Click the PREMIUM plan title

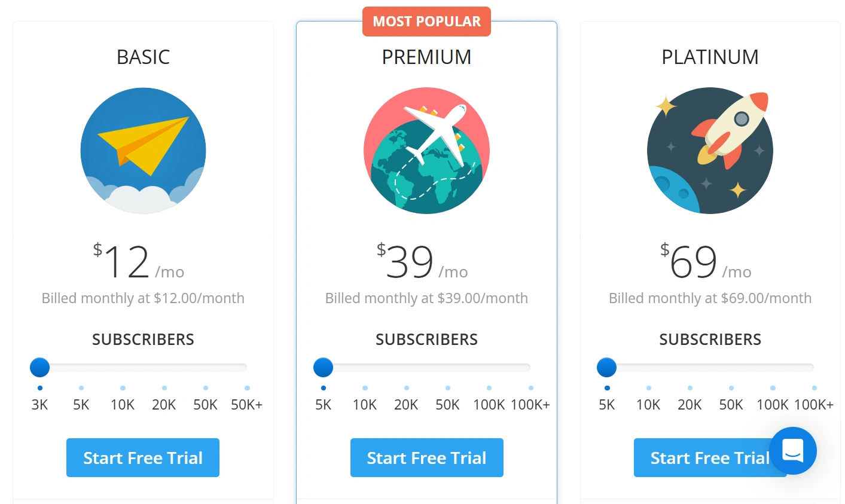(426, 57)
